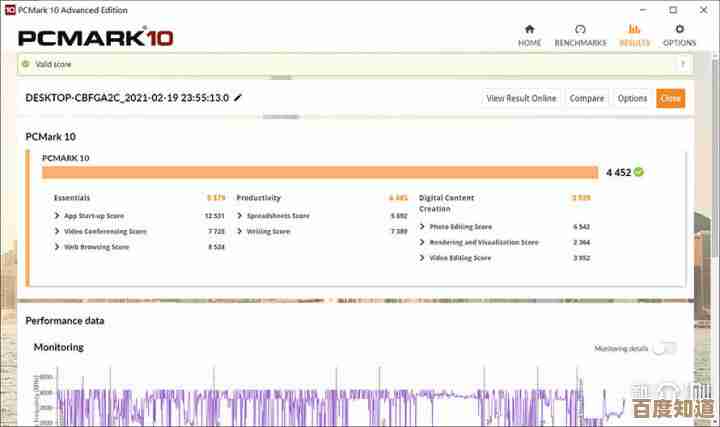Expand the Video Conferencing Score row
The image size is (720, 427).
(x=57, y=231)
